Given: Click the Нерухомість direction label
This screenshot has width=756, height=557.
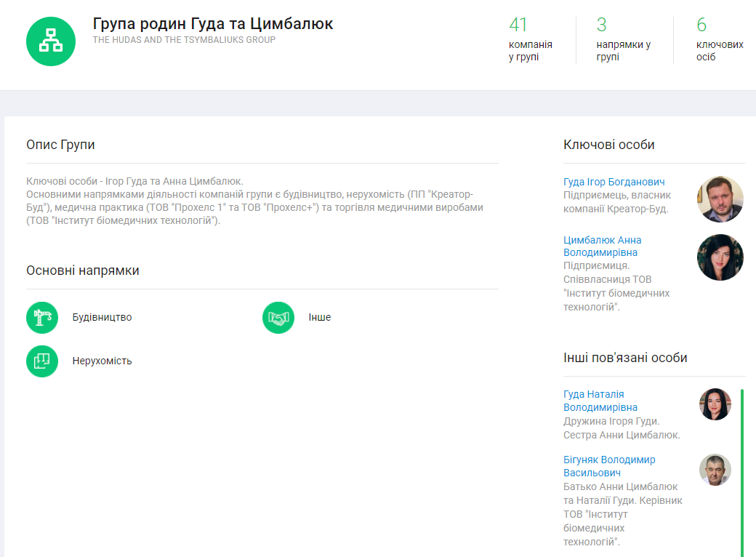Looking at the screenshot, I should click(x=102, y=361).
